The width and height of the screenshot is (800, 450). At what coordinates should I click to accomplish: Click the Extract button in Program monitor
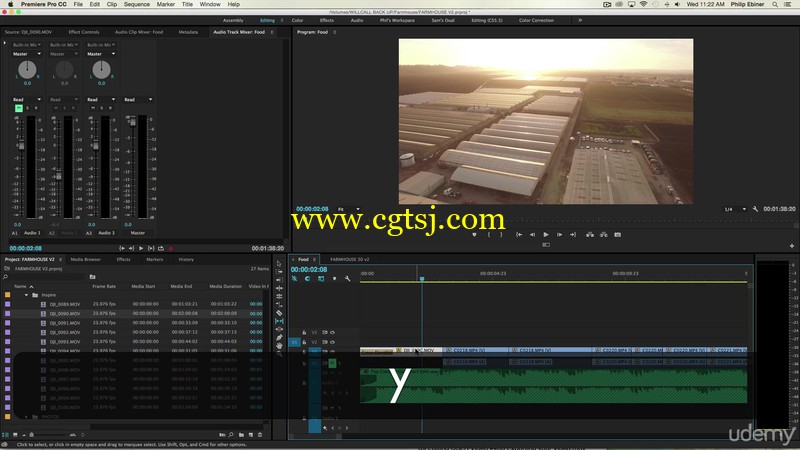[x=604, y=235]
